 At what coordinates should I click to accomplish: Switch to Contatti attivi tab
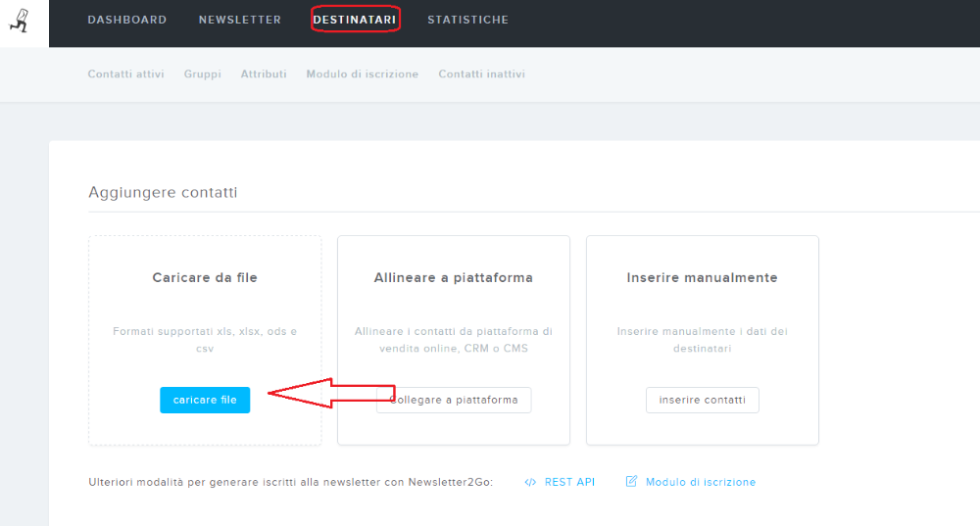[125, 73]
